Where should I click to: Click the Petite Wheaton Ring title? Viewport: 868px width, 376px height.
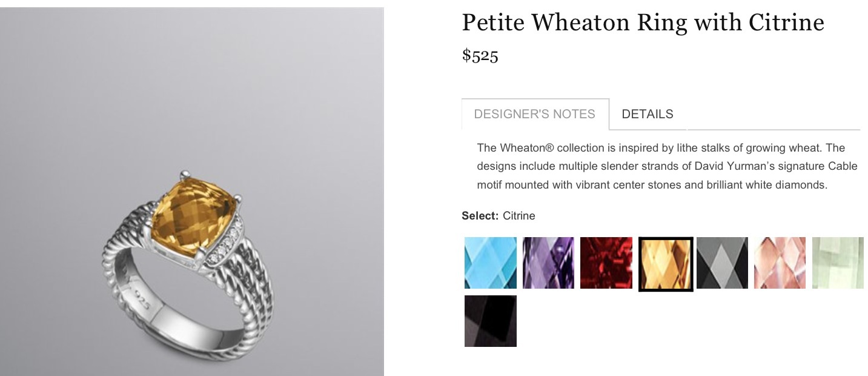[642, 23]
